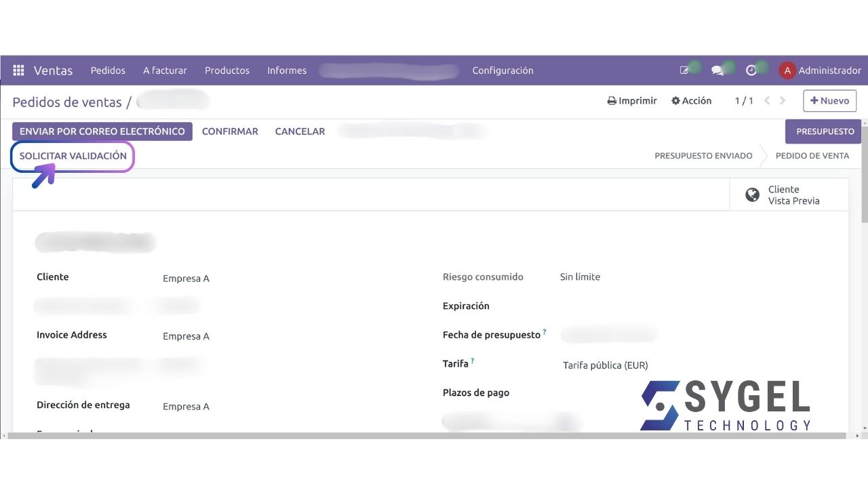Click the Confirmar button
The width and height of the screenshot is (868, 488).
pos(230,131)
